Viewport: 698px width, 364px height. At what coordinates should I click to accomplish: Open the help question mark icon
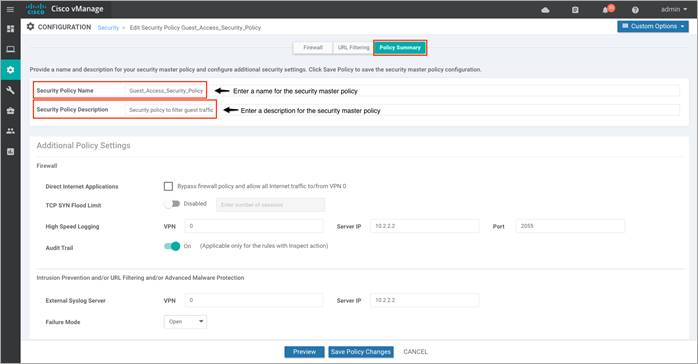(x=635, y=10)
